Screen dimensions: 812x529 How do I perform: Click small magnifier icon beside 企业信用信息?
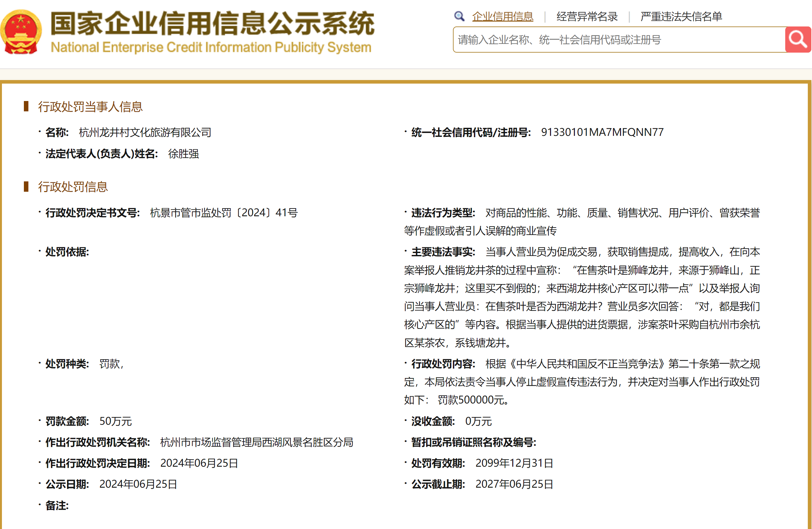coord(459,16)
